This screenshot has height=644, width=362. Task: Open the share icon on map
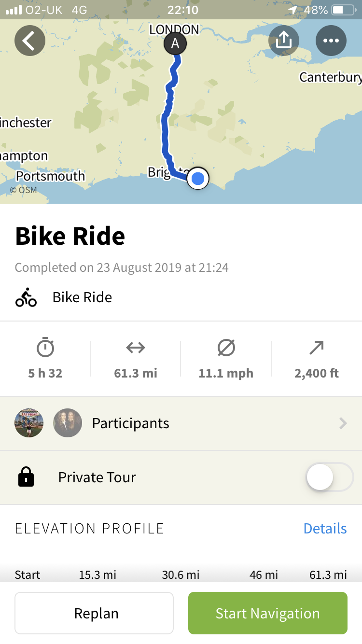point(284,41)
